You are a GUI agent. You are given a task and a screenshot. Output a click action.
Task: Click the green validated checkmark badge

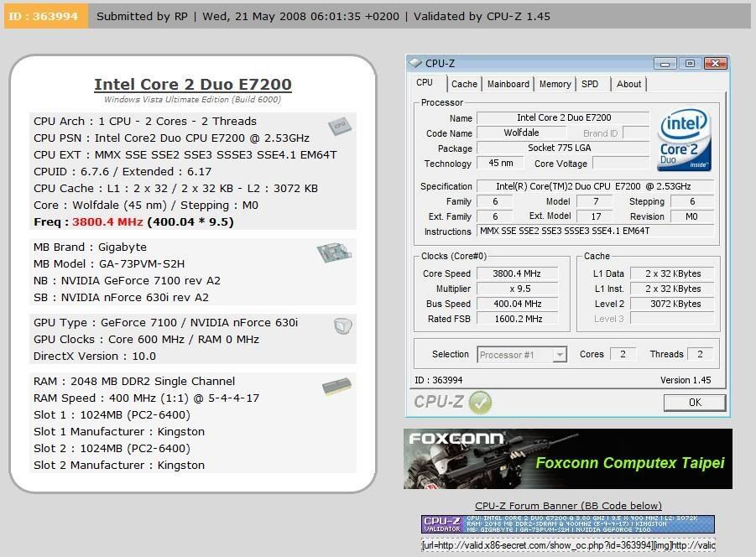pyautogui.click(x=480, y=403)
